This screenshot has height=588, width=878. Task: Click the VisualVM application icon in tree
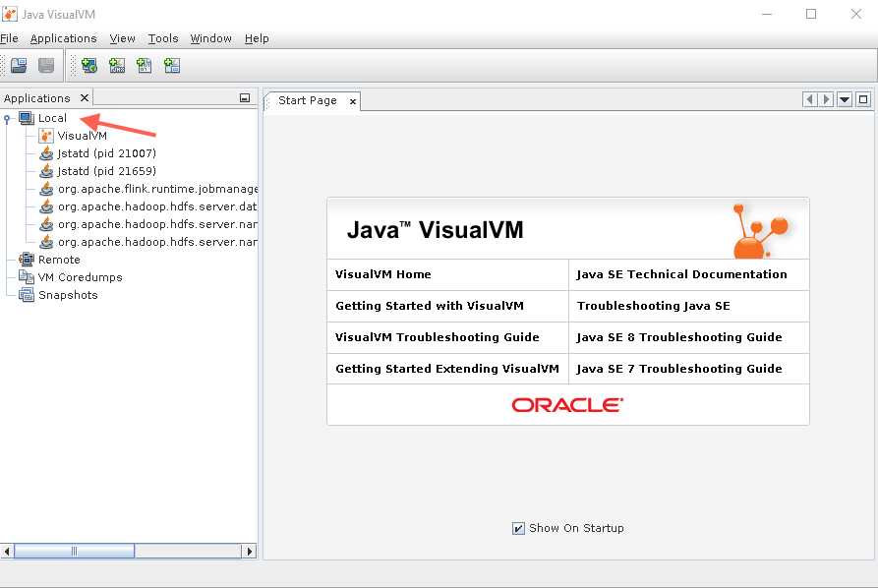pos(46,136)
